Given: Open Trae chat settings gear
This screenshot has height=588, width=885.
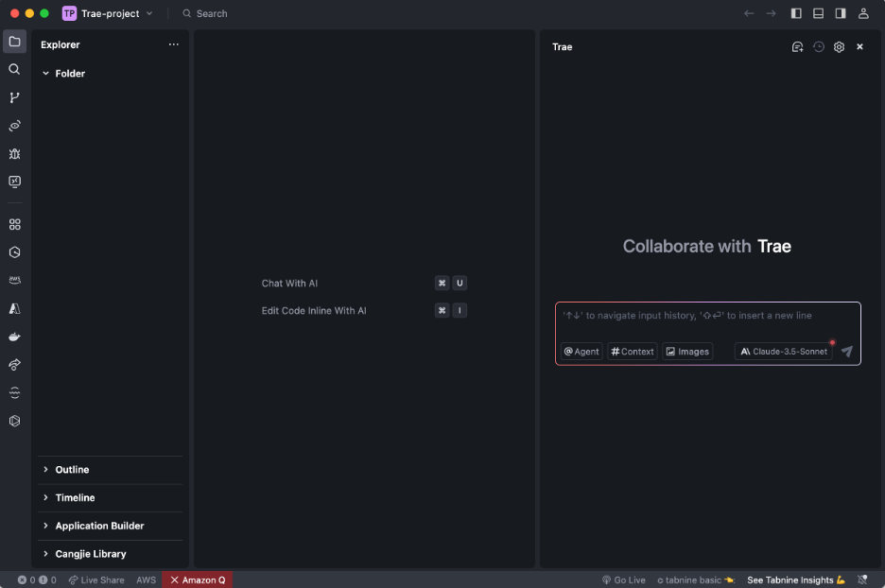Looking at the screenshot, I should click(839, 46).
